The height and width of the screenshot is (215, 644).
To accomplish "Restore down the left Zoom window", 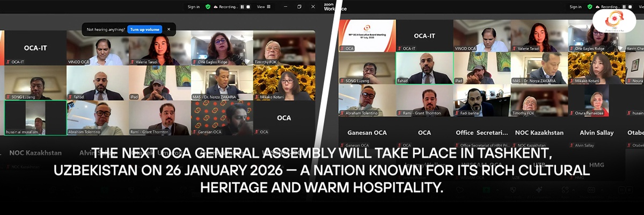I will (x=299, y=7).
